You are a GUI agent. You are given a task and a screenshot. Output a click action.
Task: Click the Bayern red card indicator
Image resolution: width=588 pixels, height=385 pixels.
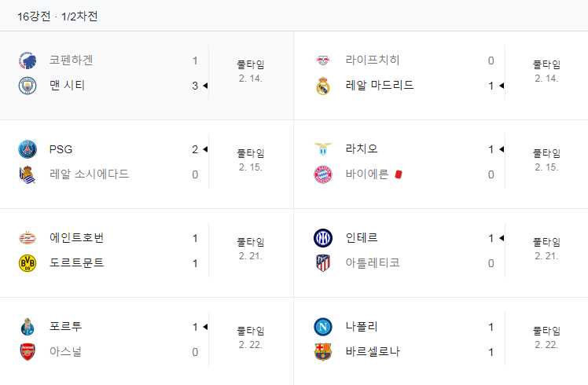tap(399, 174)
